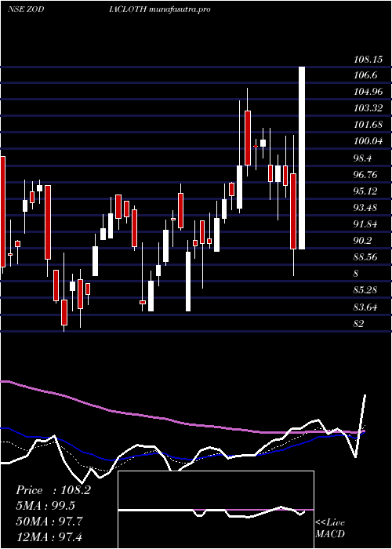
Task: Click the 100.04 price axis label
Action: click(368, 143)
